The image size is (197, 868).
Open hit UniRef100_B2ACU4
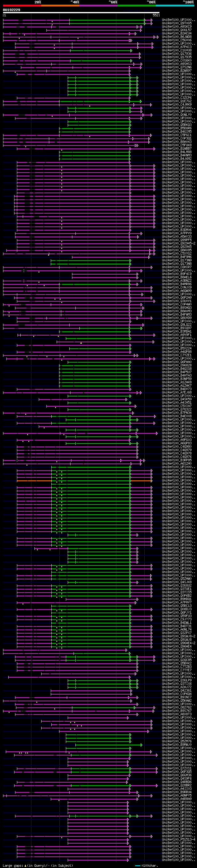177,33
